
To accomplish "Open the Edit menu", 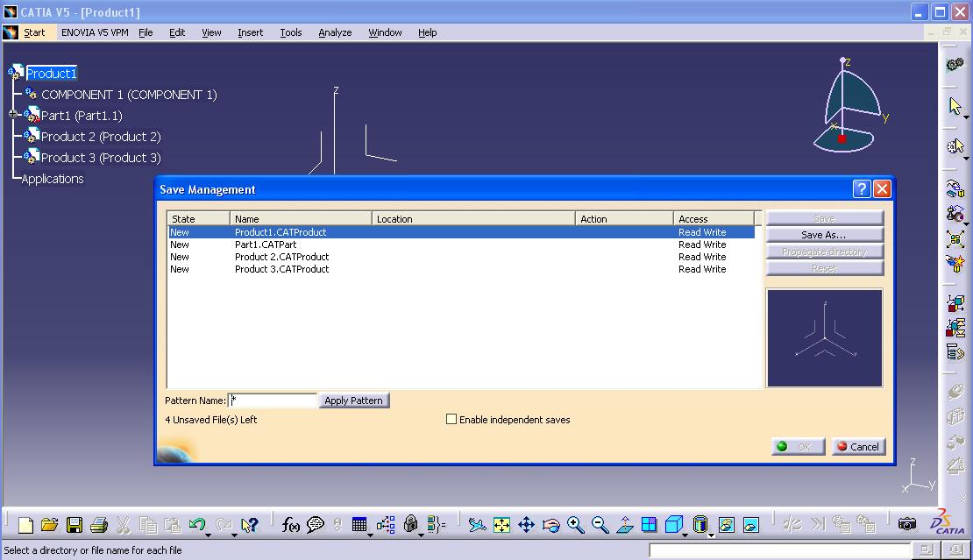I will 177,32.
